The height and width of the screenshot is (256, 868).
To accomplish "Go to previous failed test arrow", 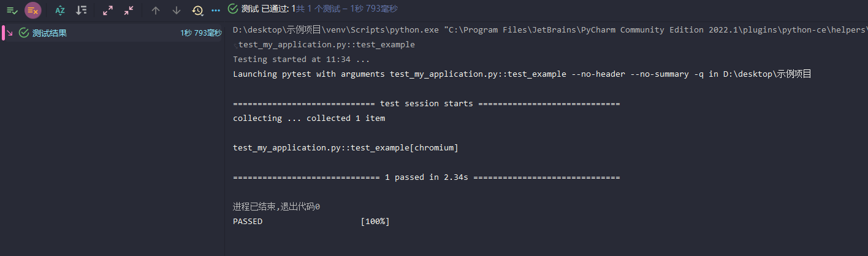I will [156, 10].
